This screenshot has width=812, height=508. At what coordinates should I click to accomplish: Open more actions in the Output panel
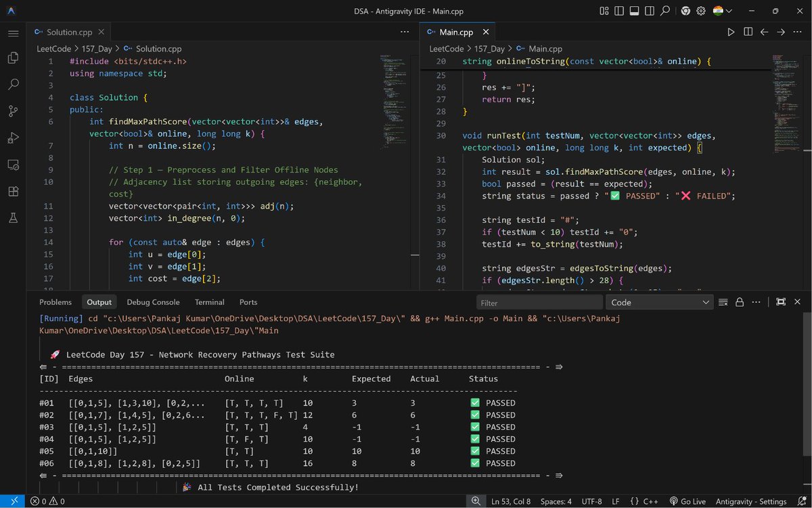coord(757,302)
